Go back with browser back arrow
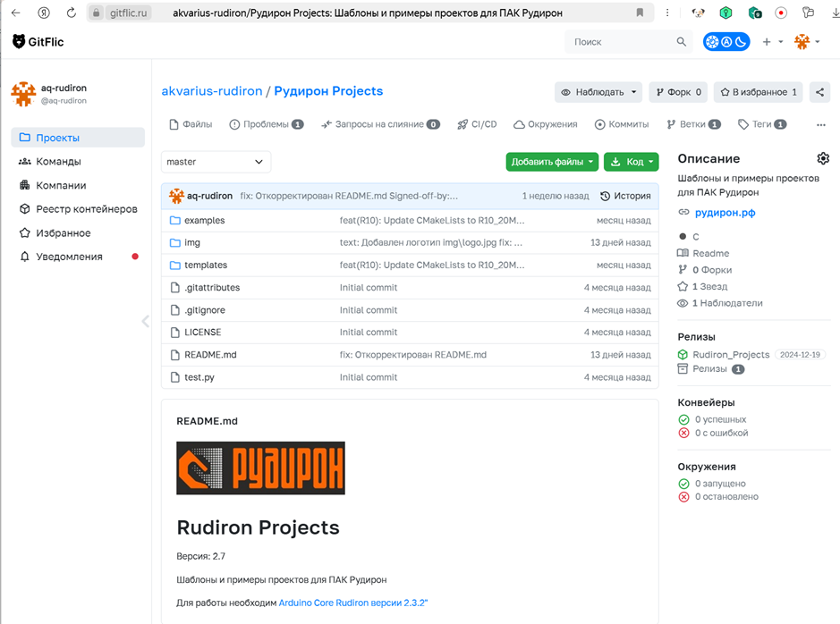This screenshot has height=624, width=840. (x=16, y=13)
